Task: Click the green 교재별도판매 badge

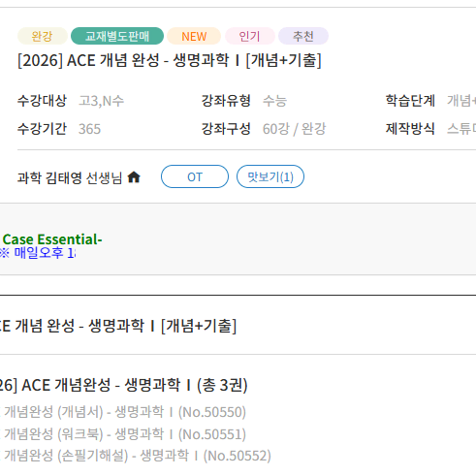Action: coord(117,36)
